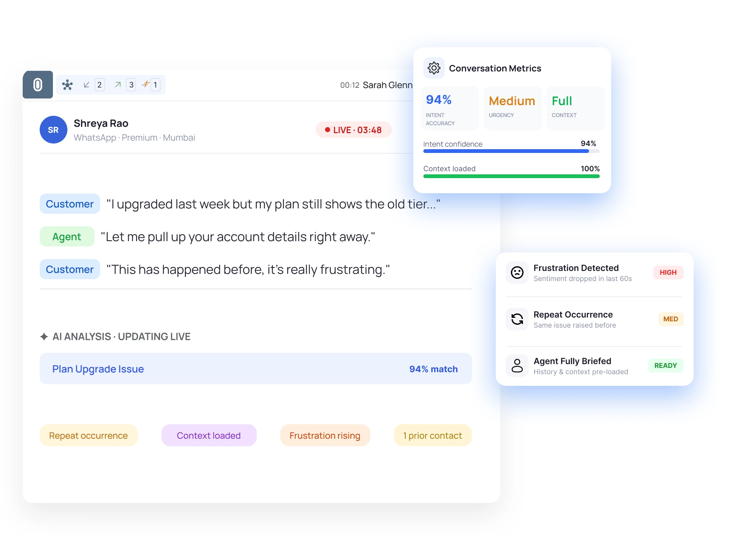Select the 'Context loaded' purple tag

pyautogui.click(x=209, y=436)
